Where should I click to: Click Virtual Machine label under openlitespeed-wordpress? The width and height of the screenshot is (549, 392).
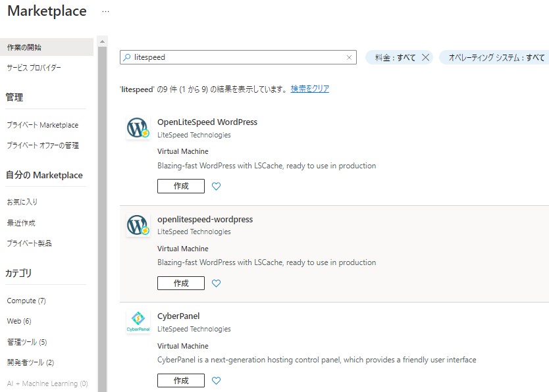click(183, 249)
